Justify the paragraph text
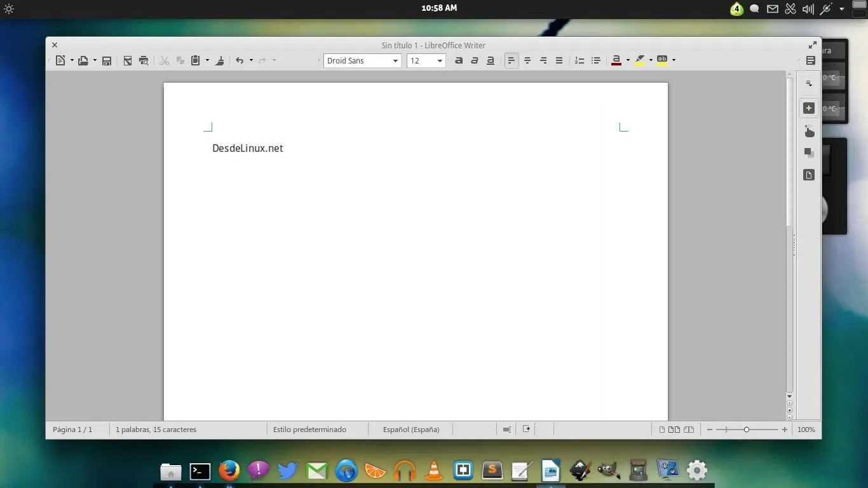This screenshot has width=868, height=488. tap(559, 60)
